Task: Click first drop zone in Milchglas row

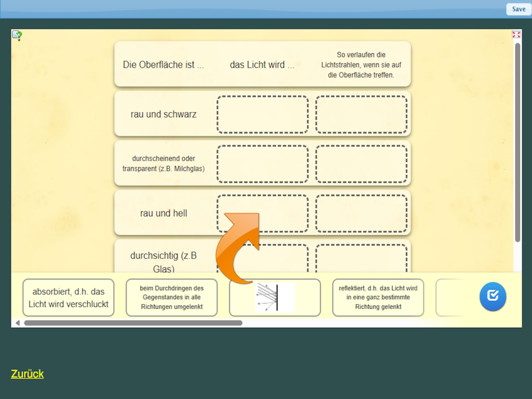Action: [x=262, y=164]
